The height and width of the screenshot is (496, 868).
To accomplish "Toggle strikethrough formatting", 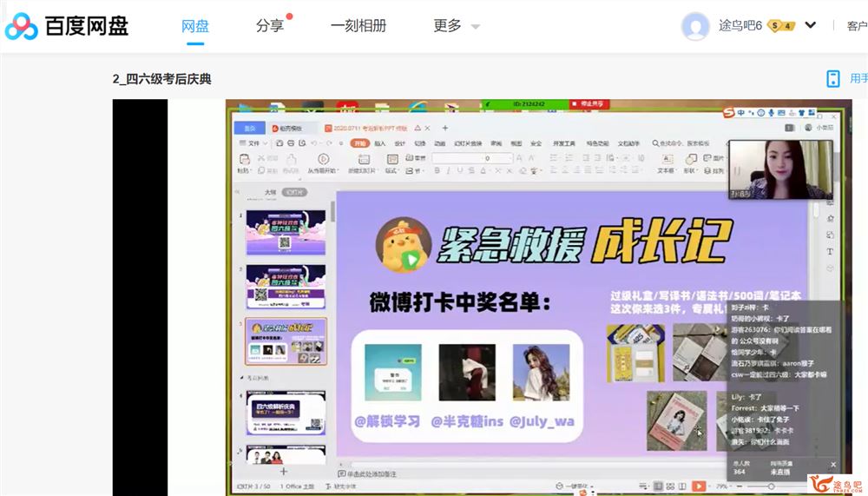I will pyautogui.click(x=471, y=171).
